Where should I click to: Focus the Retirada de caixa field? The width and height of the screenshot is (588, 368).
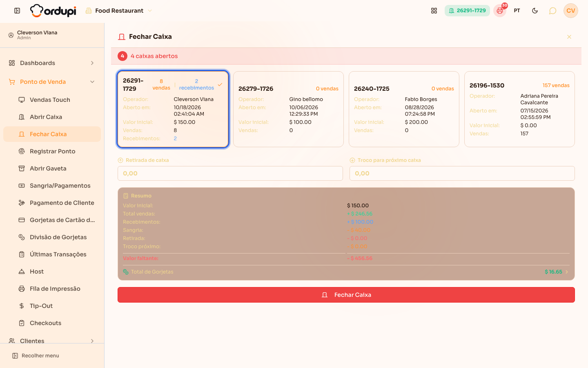tap(230, 173)
